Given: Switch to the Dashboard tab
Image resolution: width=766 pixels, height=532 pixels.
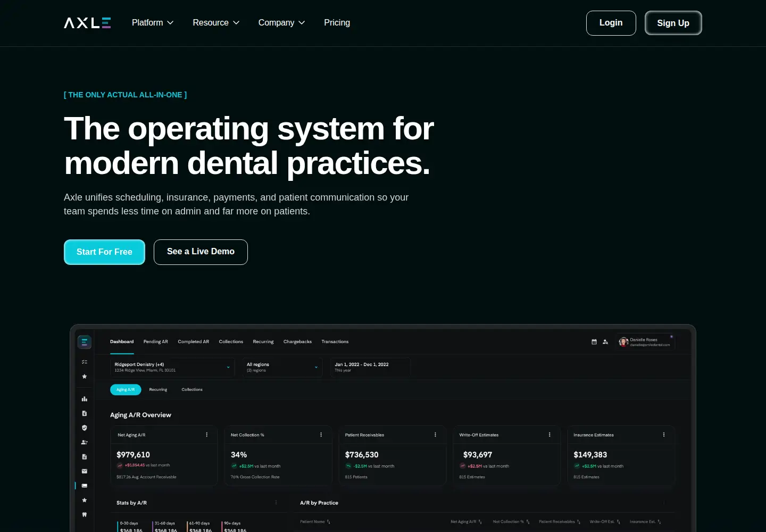Looking at the screenshot, I should click(x=122, y=342).
